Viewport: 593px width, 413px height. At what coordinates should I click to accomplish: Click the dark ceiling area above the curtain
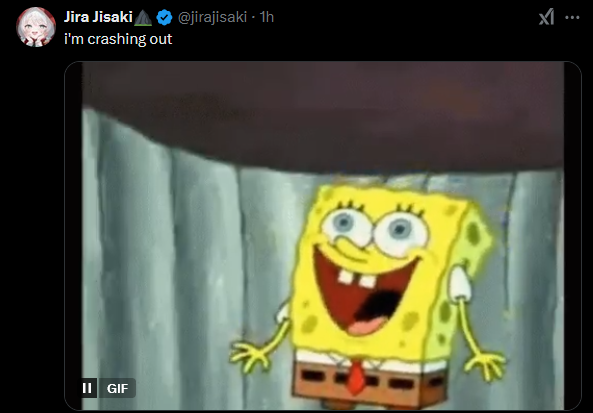[x=321, y=113]
